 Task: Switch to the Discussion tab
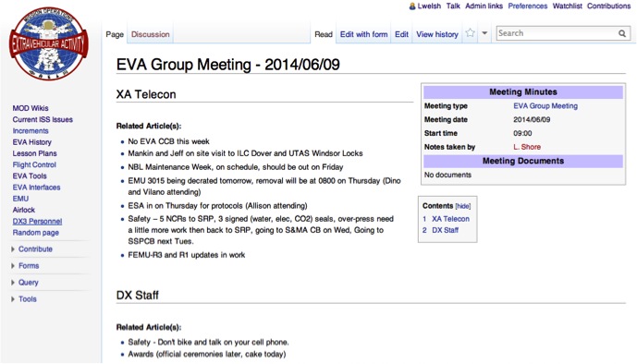(x=151, y=34)
